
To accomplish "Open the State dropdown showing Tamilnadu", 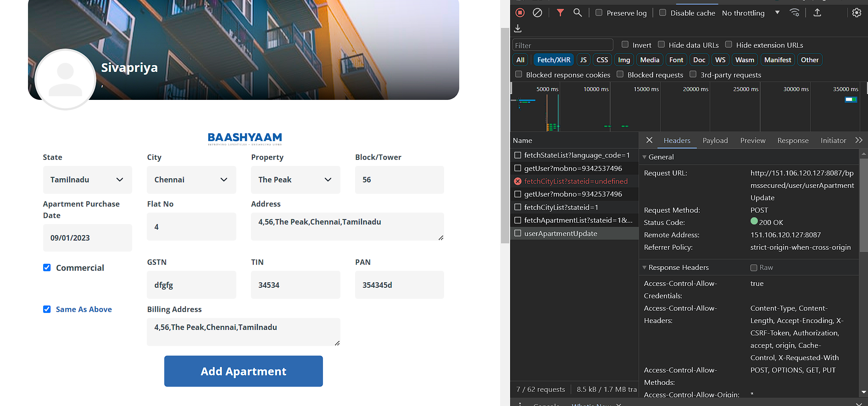I will 87,180.
